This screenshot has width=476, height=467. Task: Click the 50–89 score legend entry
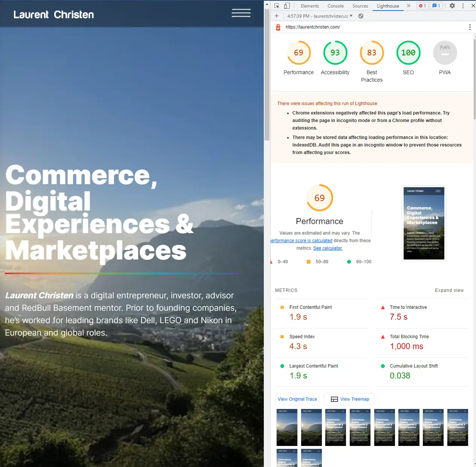[x=317, y=262]
